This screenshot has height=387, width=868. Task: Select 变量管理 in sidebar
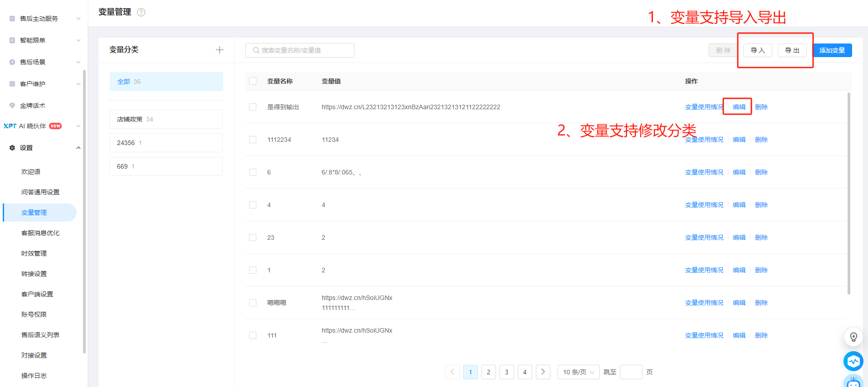click(x=40, y=213)
